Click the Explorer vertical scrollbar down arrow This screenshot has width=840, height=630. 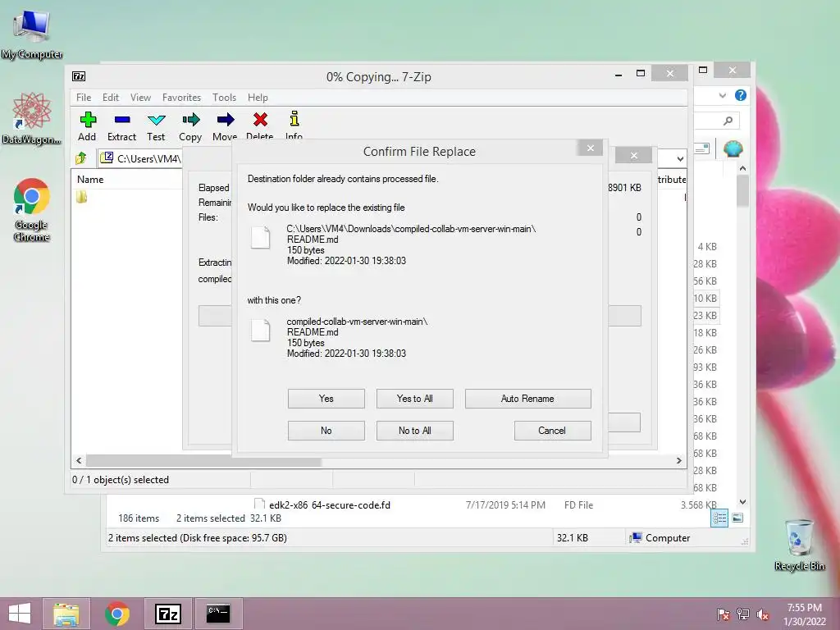[742, 502]
